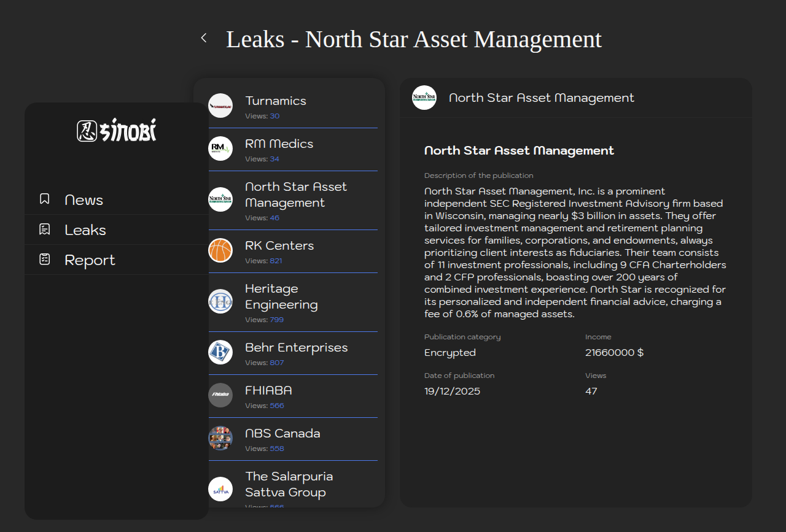Click the FHIABA logo icon
This screenshot has width=786, height=532.
(x=220, y=395)
